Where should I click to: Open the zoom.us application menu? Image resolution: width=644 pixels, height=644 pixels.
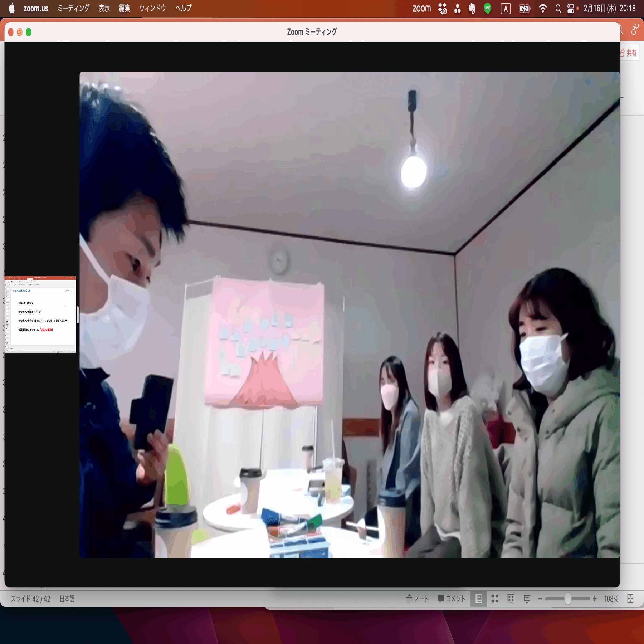coord(36,8)
